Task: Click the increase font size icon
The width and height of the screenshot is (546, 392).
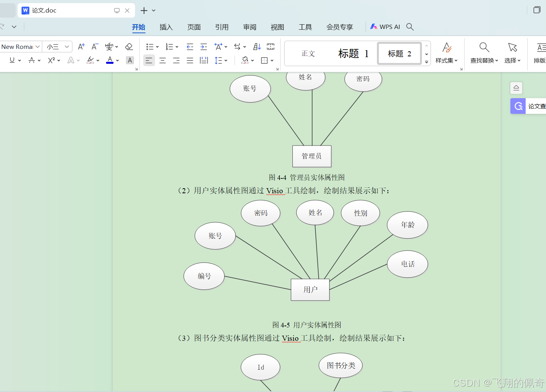Action: [81, 47]
